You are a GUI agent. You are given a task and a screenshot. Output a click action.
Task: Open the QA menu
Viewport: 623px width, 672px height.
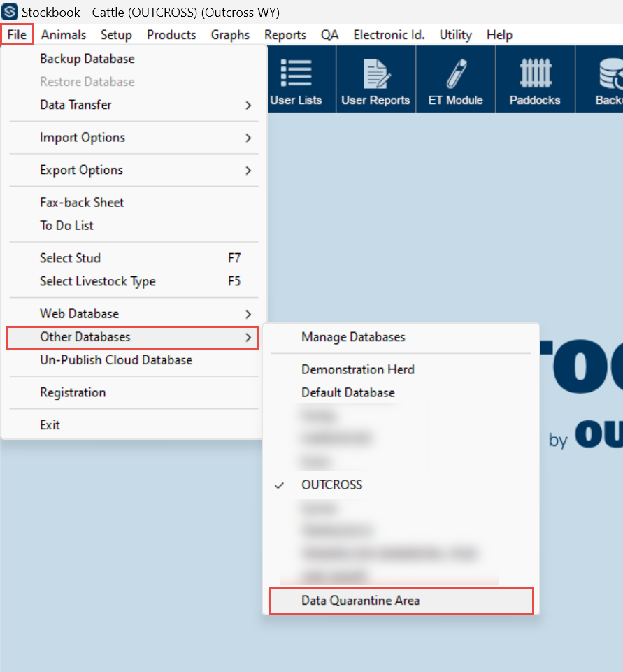point(329,34)
